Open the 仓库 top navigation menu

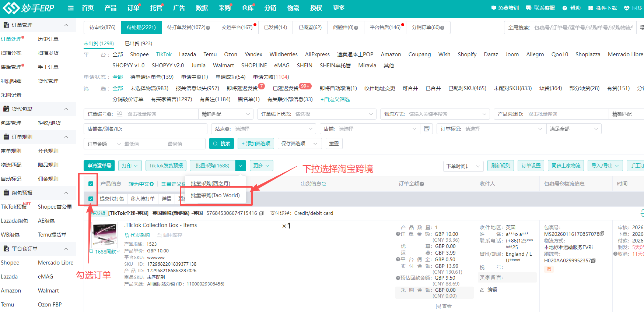tap(247, 8)
